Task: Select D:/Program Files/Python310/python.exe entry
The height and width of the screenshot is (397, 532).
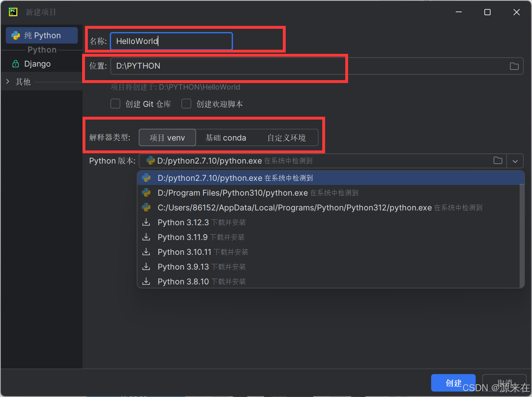Action: click(329, 193)
